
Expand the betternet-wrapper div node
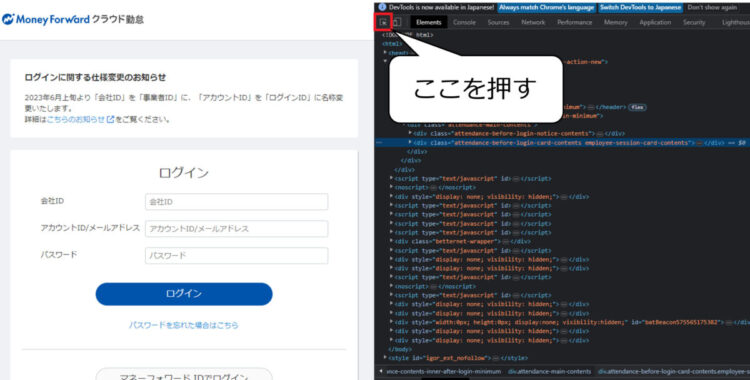(392, 241)
